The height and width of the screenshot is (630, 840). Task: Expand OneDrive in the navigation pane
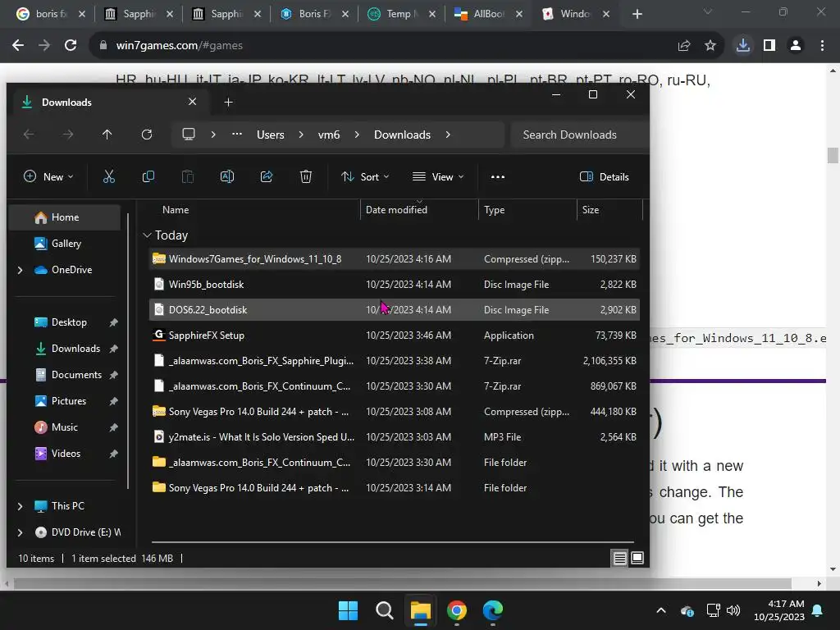pos(21,270)
